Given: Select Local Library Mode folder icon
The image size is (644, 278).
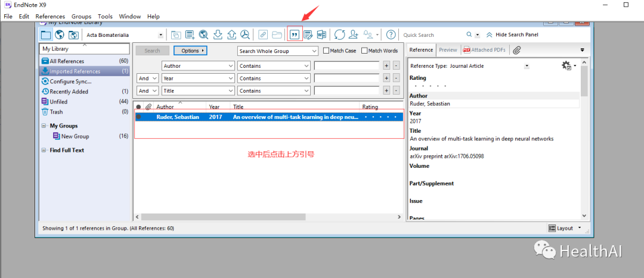Looking at the screenshot, I should pos(46,35).
